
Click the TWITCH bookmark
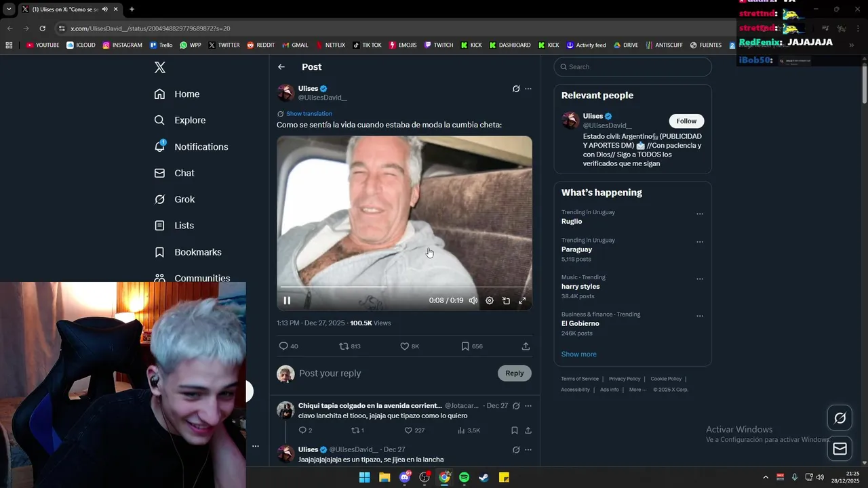point(439,45)
